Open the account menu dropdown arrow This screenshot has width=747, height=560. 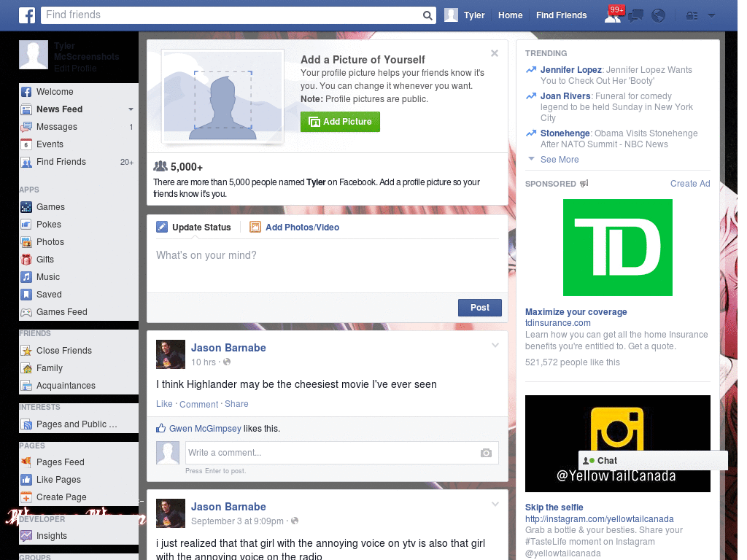pos(712,15)
